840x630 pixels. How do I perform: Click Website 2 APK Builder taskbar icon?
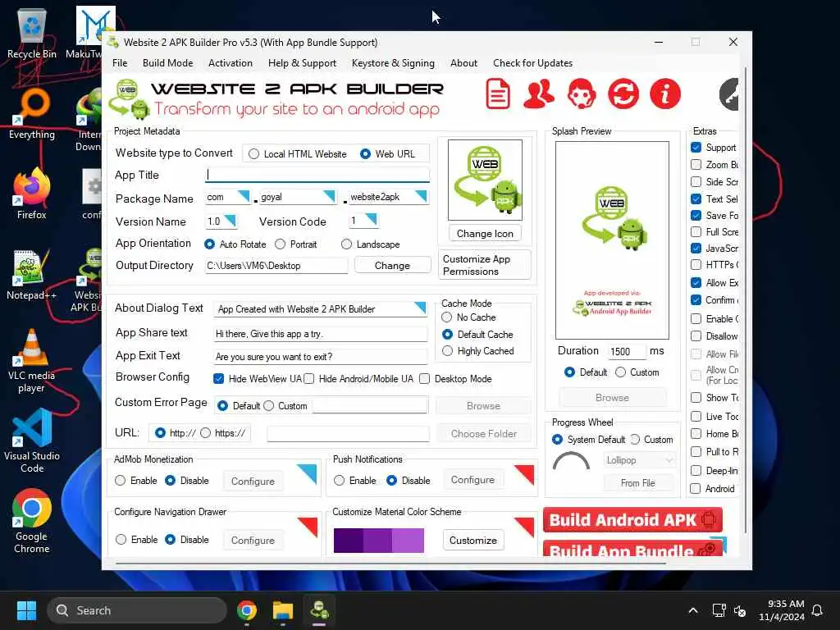pos(319,610)
